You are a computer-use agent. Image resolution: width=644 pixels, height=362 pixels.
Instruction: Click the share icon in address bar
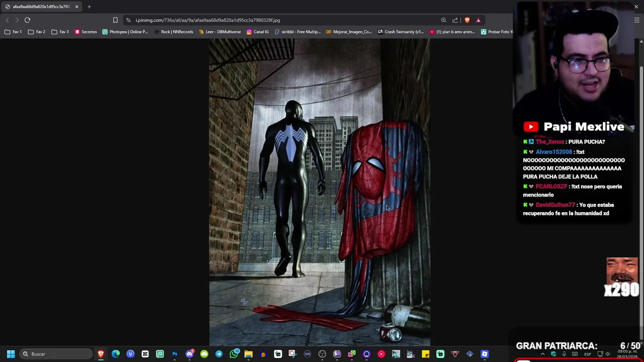coord(455,20)
